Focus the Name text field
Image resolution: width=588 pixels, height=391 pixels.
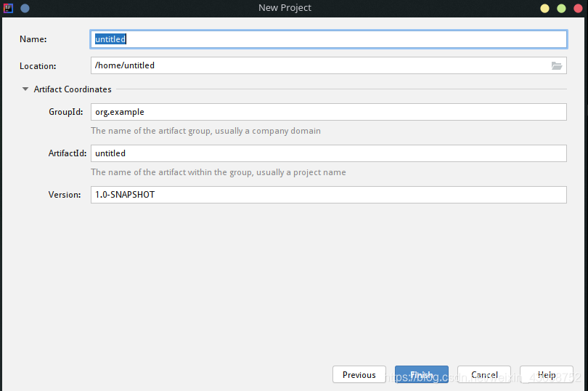coord(329,39)
